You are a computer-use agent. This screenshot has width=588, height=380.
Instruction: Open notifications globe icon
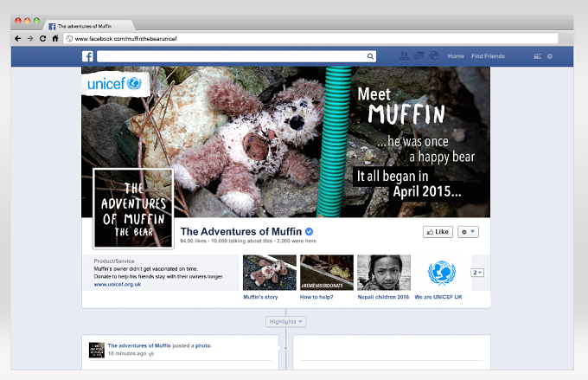(x=434, y=56)
